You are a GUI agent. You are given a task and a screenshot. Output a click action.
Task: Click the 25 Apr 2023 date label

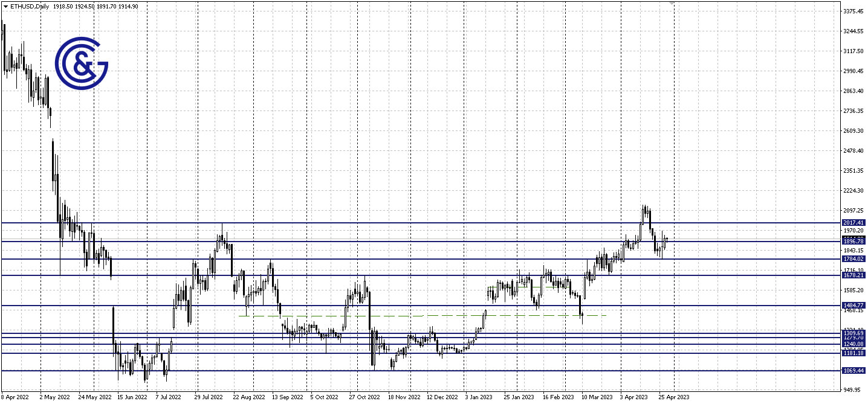pos(674,397)
